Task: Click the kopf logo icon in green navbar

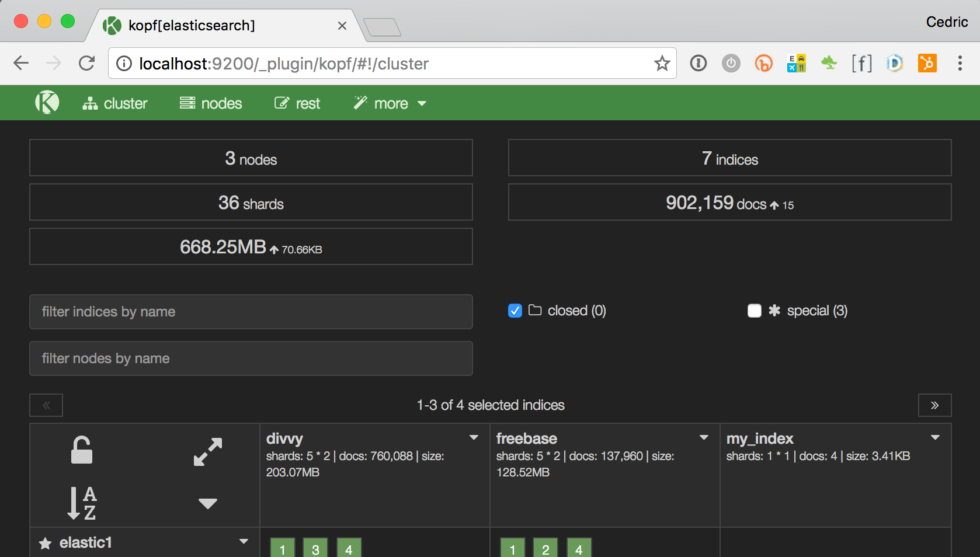Action: point(47,103)
